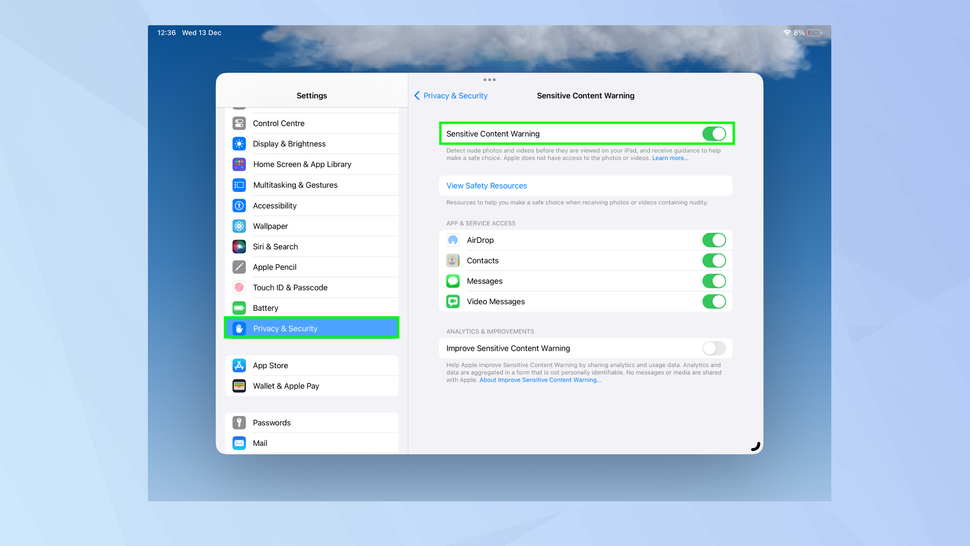Select App Store row
The height and width of the screenshot is (546, 970).
(312, 365)
